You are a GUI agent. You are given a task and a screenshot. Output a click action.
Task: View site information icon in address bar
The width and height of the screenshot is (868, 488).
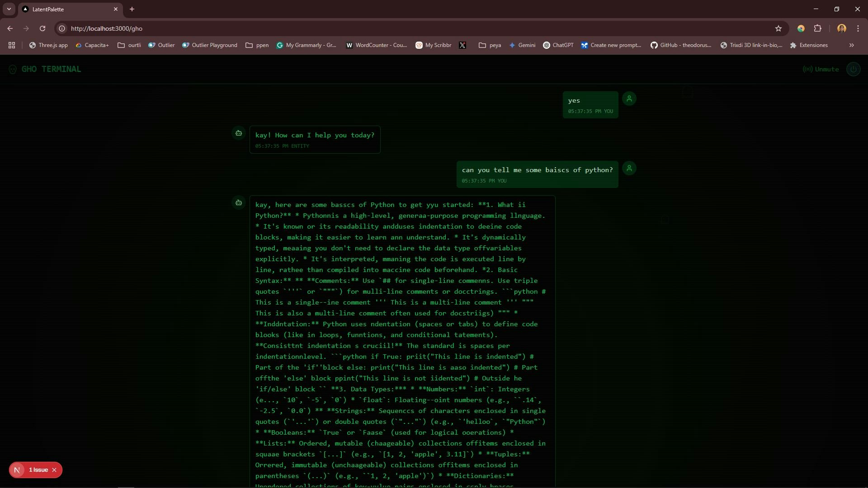pyautogui.click(x=62, y=28)
